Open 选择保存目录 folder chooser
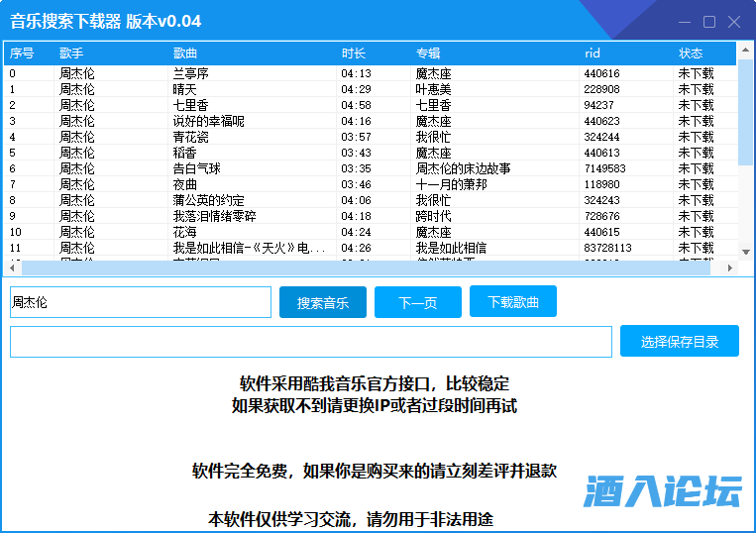This screenshot has height=533, width=756. coord(679,341)
